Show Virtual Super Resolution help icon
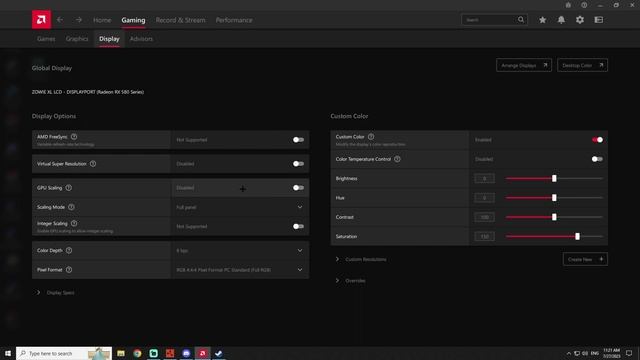The image size is (640, 360). [93, 164]
